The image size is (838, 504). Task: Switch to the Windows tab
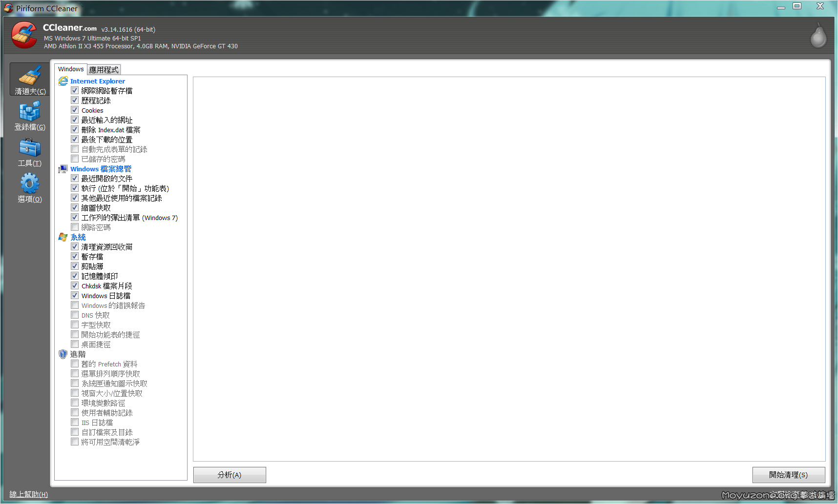click(71, 69)
